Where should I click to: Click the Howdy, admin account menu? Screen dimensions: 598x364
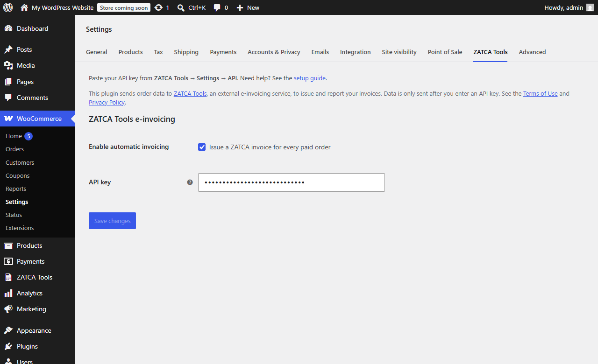tap(569, 7)
